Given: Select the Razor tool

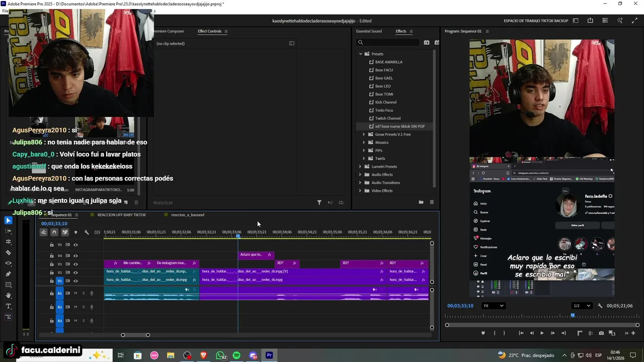Looking at the screenshot, I should pos(8,253).
